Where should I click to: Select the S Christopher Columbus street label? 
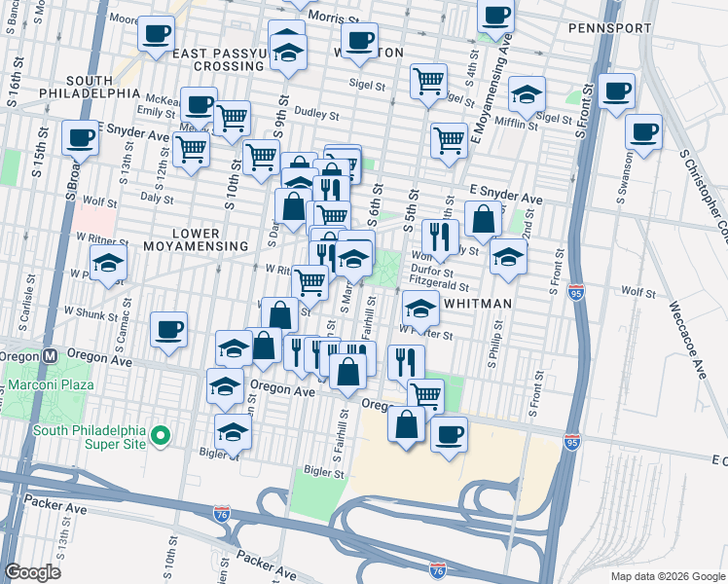point(705,197)
